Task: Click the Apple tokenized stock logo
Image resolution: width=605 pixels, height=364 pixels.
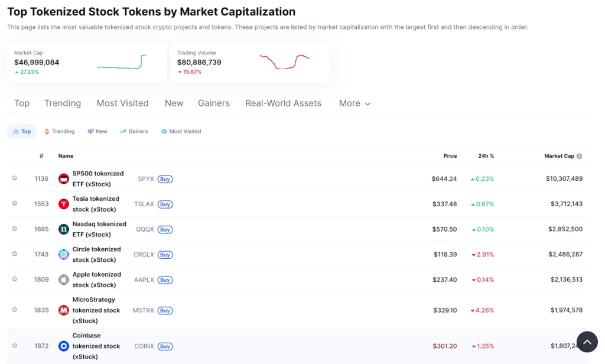Action: coord(64,279)
